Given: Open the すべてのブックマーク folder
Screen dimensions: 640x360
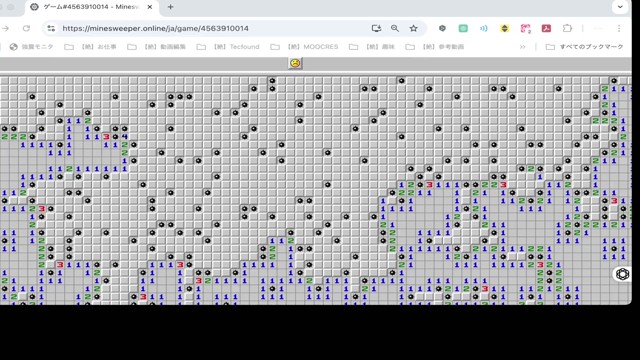Looking at the screenshot, I should point(584,47).
